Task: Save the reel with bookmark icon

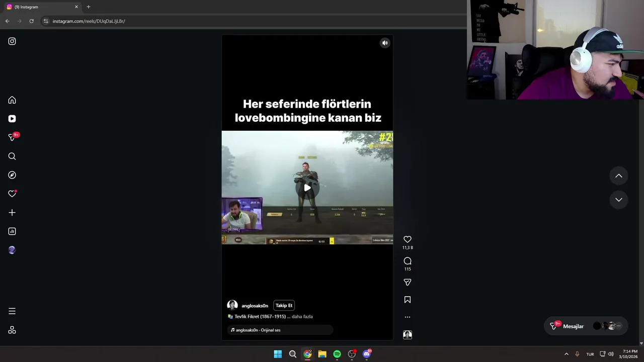Action: (408, 300)
